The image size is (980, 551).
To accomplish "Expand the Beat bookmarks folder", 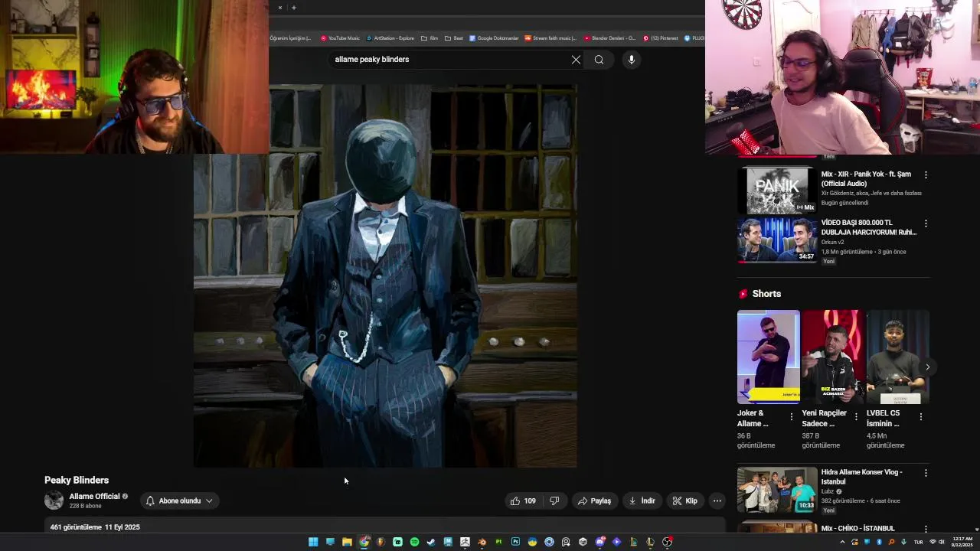I will 454,38.
